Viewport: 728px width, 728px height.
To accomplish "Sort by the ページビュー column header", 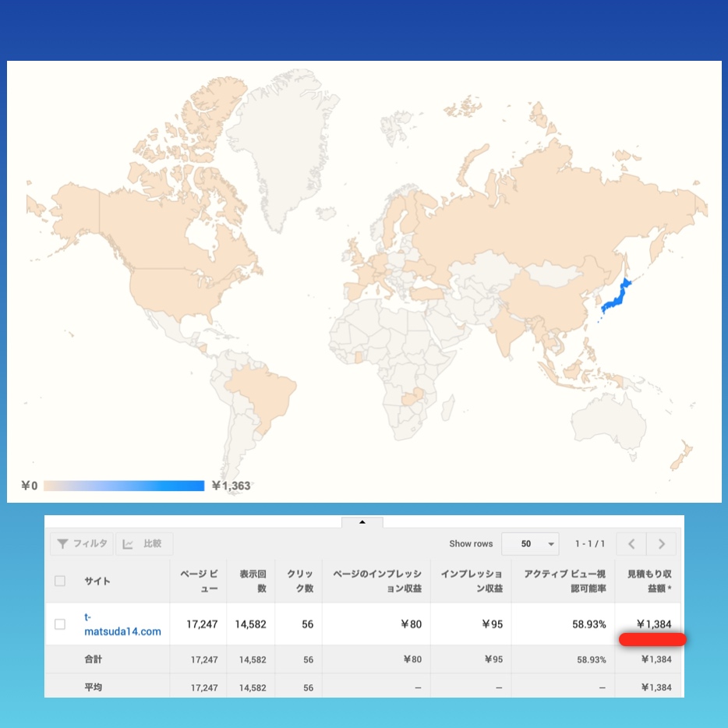I will [x=199, y=581].
